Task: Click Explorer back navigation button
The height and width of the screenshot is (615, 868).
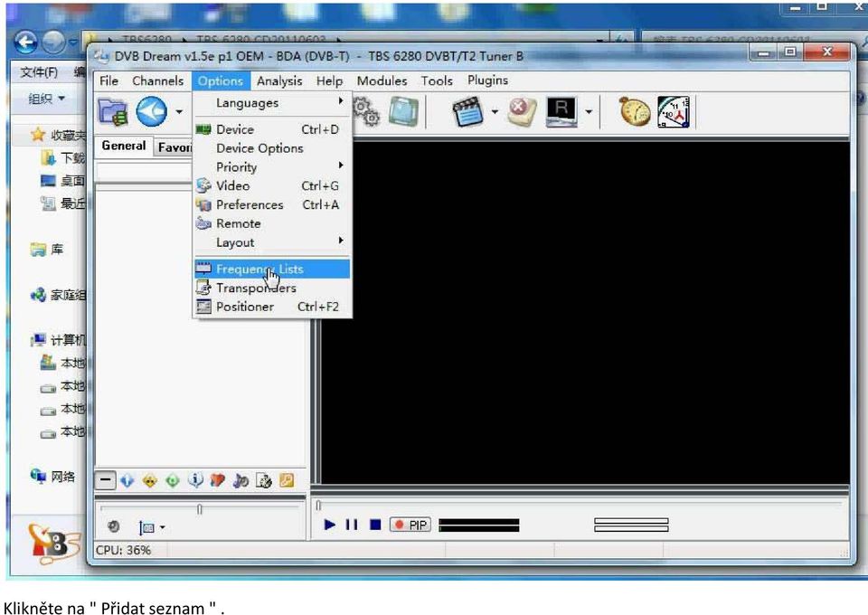Action: coord(25,42)
